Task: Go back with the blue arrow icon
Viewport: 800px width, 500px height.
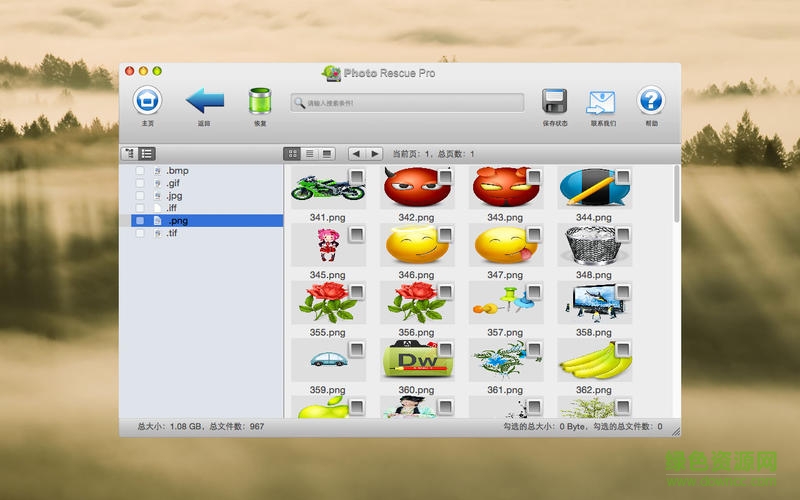Action: (205, 101)
